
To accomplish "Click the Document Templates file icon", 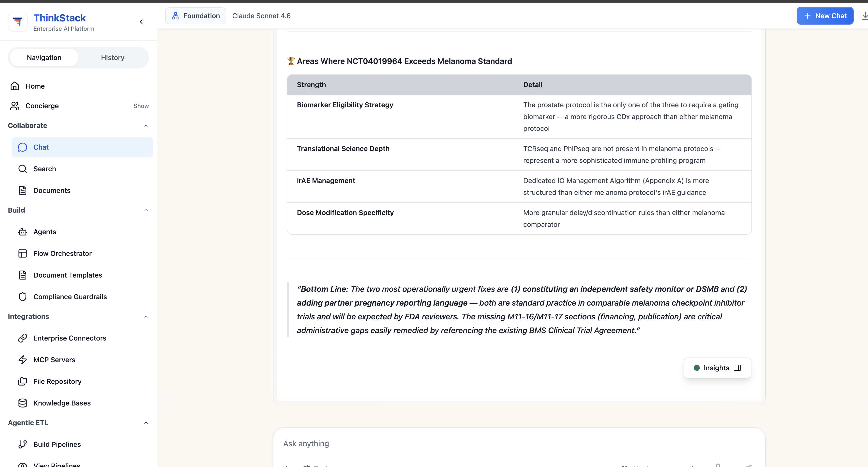I will (x=23, y=275).
